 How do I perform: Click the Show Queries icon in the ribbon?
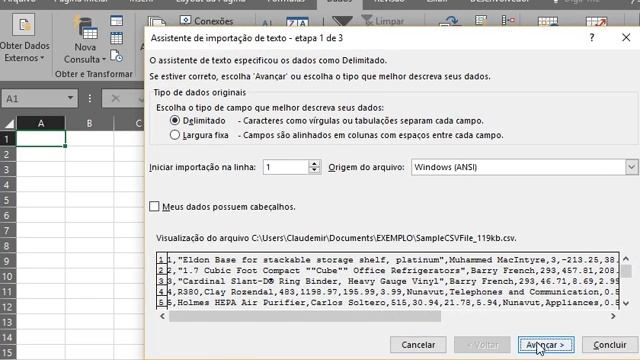pos(116,21)
